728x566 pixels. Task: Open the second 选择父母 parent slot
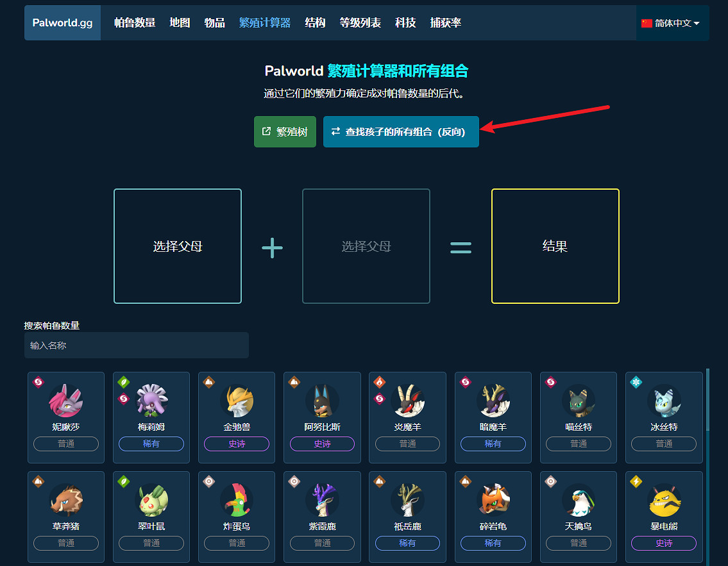[x=366, y=246]
